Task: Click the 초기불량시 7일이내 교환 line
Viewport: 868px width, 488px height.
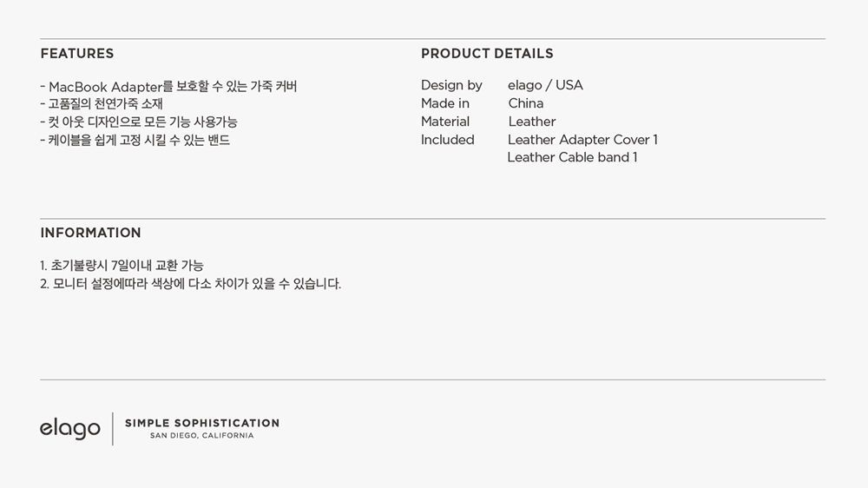Action: pos(122,266)
